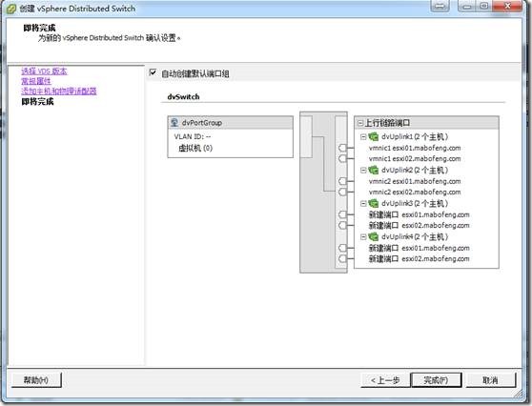
Task: Select dvUplink3 new port esxi01.mabofeng.com
Action: (419, 214)
